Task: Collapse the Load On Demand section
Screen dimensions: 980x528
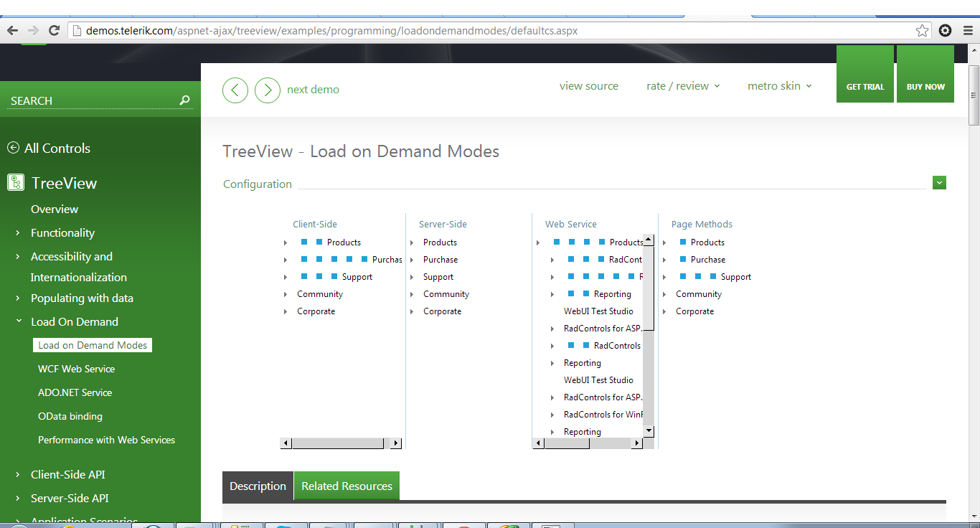Action: pos(18,322)
